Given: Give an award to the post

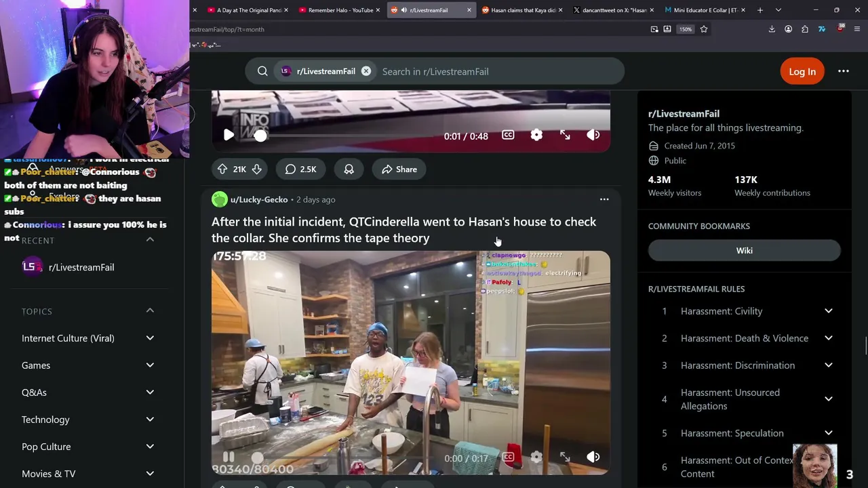Looking at the screenshot, I should (x=349, y=169).
